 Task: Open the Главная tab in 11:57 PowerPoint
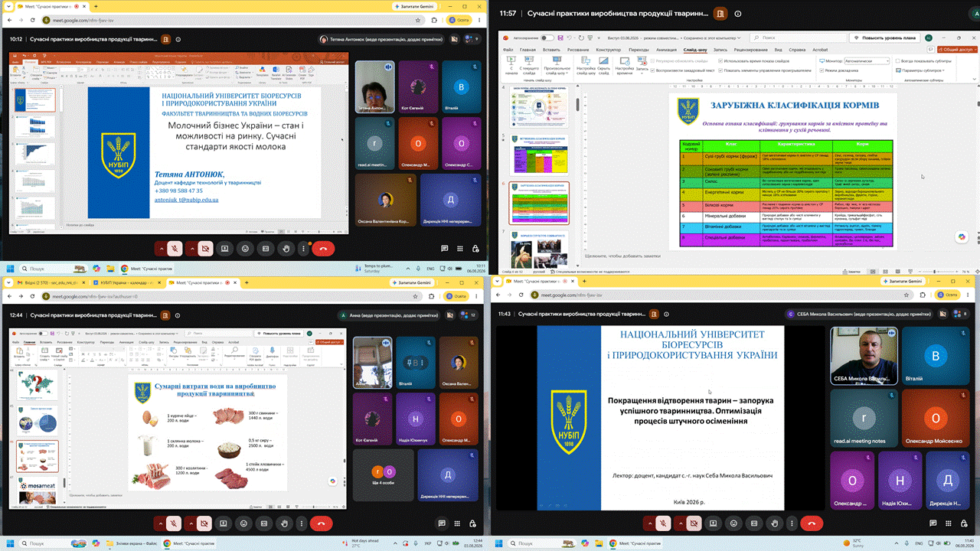(528, 50)
